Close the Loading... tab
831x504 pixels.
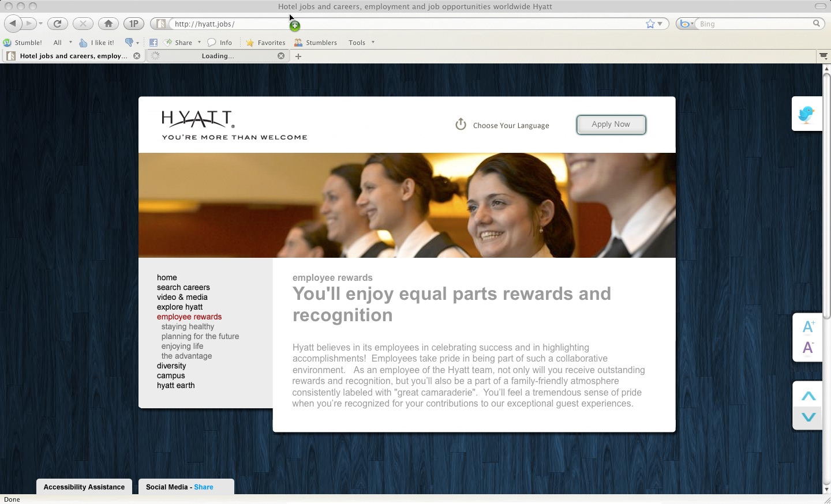tap(281, 56)
